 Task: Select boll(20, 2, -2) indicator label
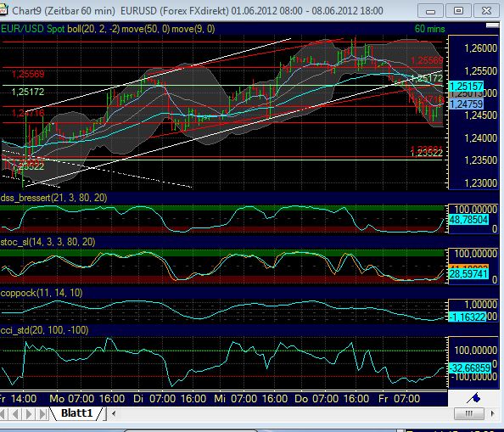click(93, 29)
